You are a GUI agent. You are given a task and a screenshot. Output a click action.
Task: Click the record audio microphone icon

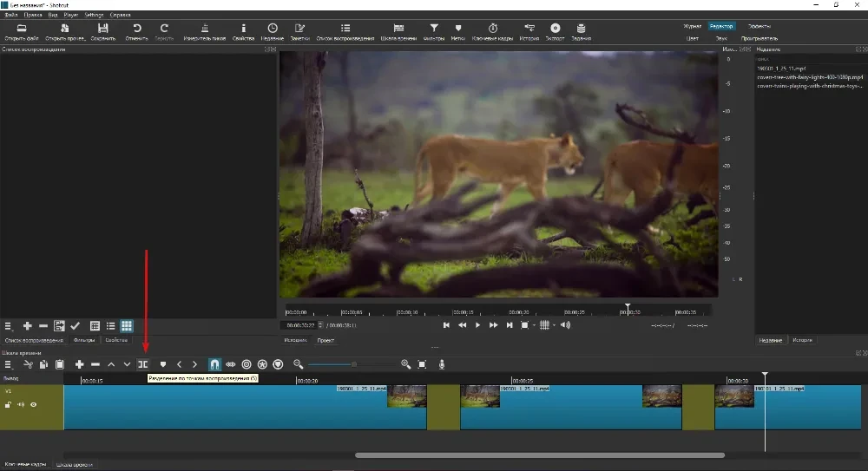(x=442, y=364)
